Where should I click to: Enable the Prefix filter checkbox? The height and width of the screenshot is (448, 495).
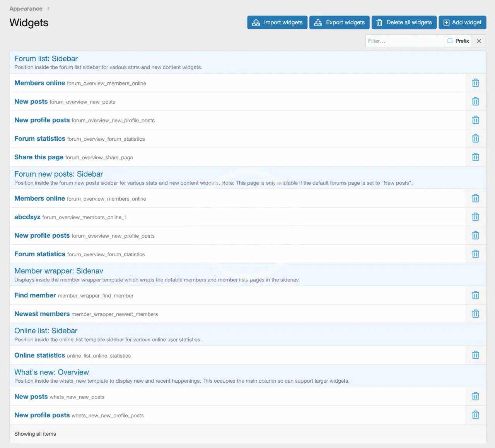click(x=450, y=41)
